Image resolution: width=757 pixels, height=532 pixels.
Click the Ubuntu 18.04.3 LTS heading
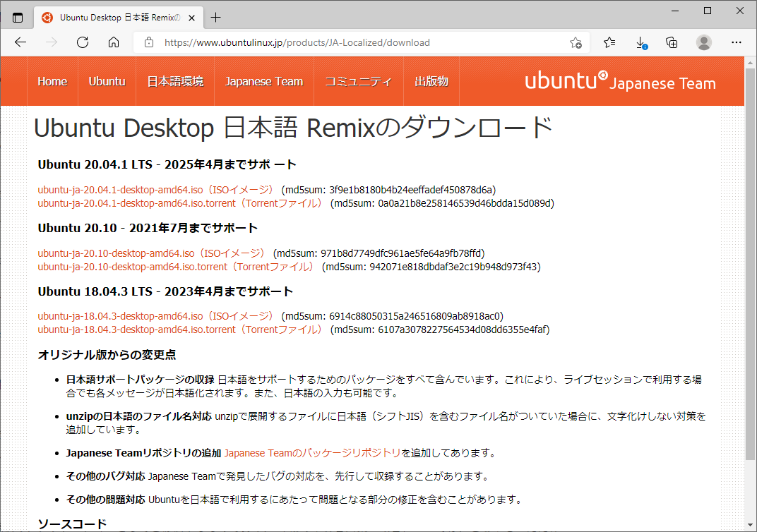click(x=165, y=292)
